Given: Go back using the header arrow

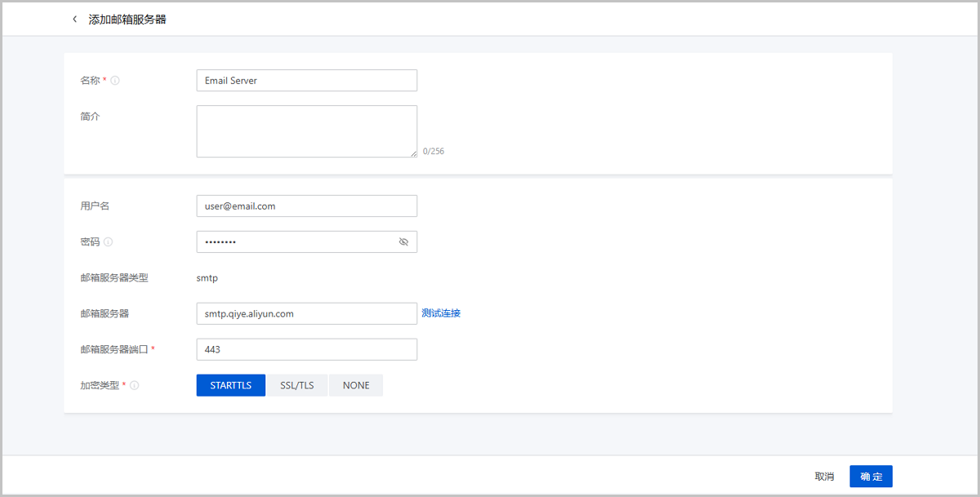Looking at the screenshot, I should [75, 19].
